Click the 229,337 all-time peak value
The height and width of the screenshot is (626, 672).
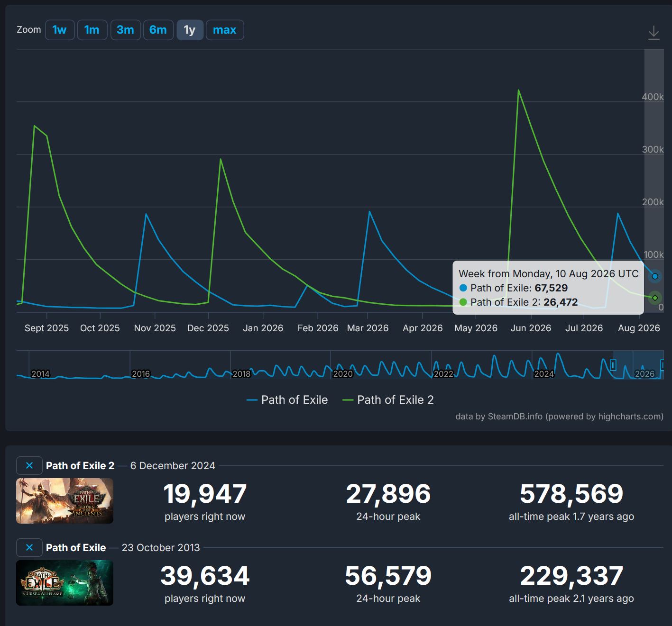tap(571, 576)
